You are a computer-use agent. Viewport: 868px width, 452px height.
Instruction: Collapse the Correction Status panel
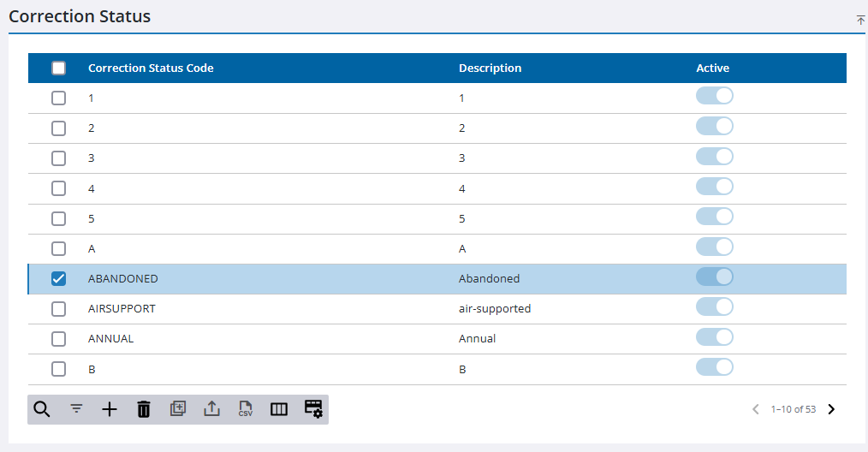click(x=860, y=20)
